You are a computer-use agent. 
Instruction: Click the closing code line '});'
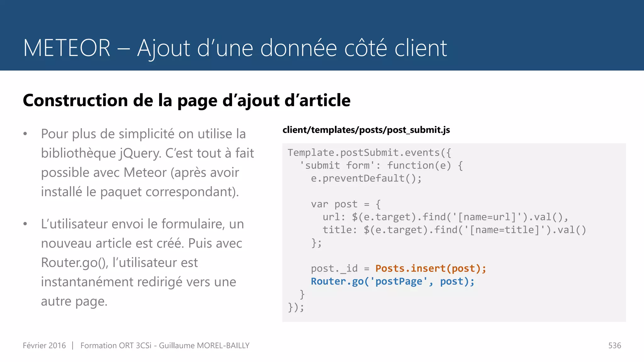coord(296,307)
